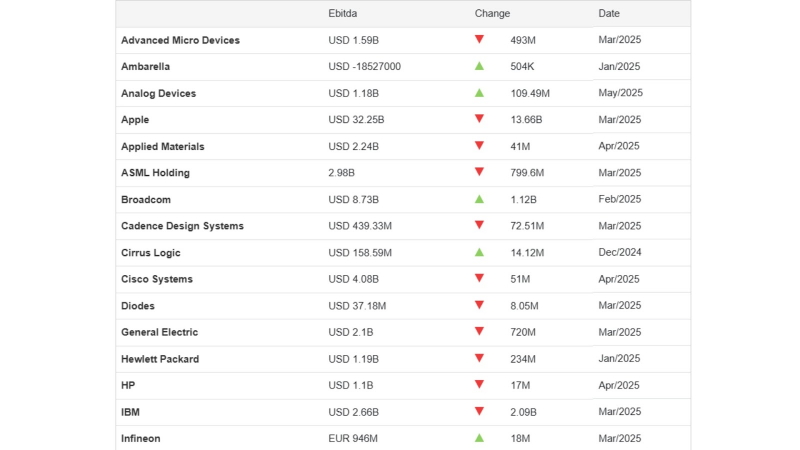Click the green up arrow for Infineon
800x450 pixels.
click(x=479, y=438)
